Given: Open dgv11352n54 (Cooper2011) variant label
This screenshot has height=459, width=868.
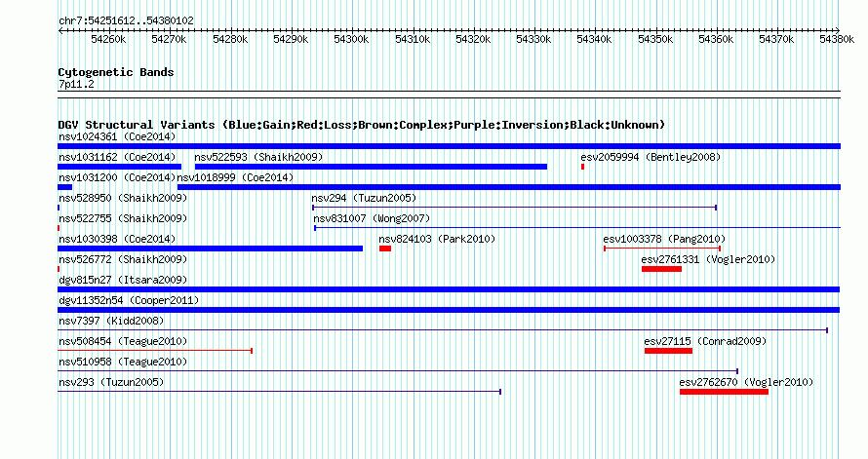Looking at the screenshot, I should coord(129,300).
